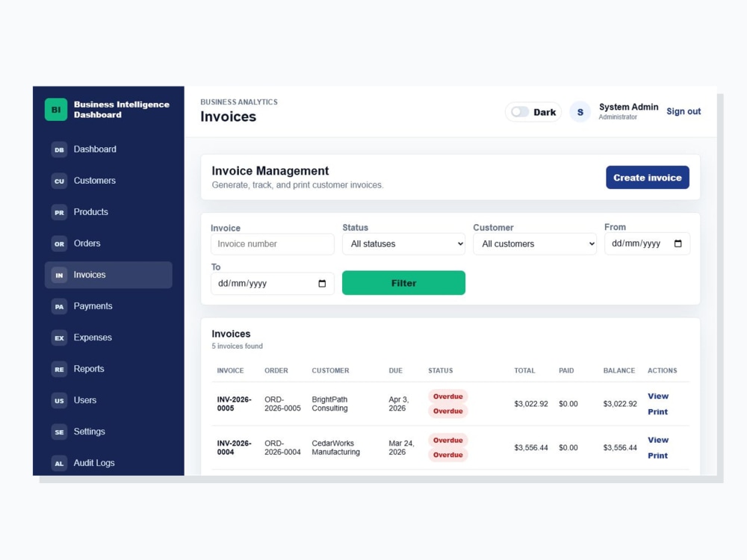The height and width of the screenshot is (560, 747).
Task: Open Expenses in the sidebar
Action: (108, 337)
